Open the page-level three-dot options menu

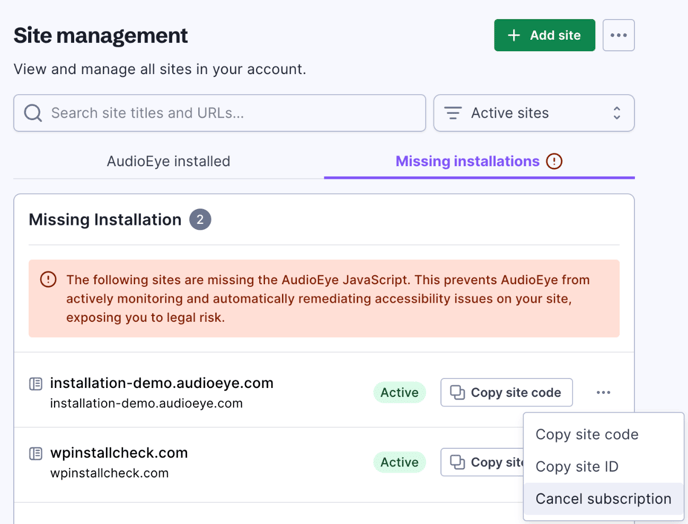point(618,35)
